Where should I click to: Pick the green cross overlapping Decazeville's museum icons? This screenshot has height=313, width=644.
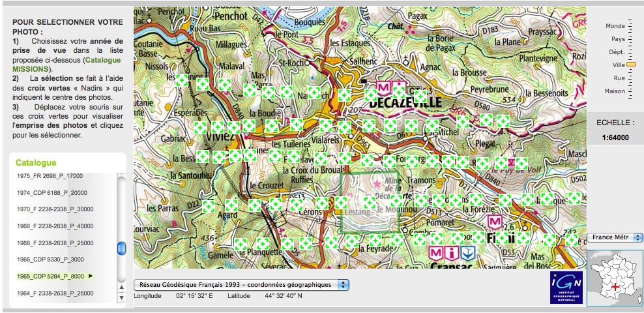coord(399,93)
